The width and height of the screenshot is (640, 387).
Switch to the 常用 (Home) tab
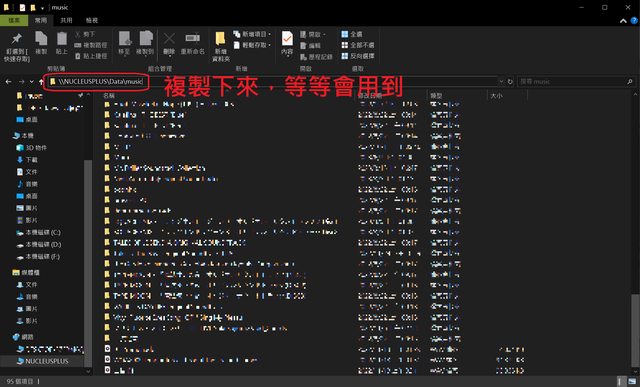(x=40, y=20)
